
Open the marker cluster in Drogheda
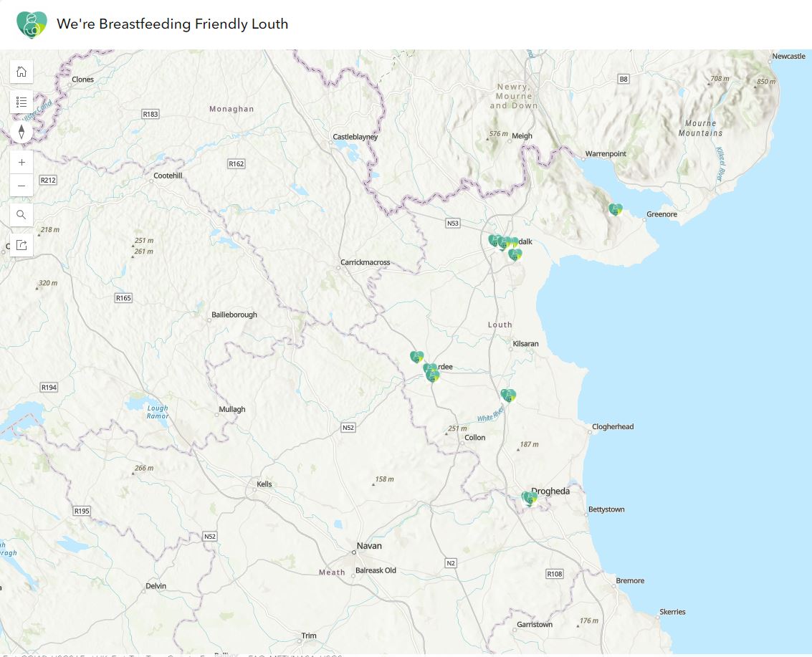(x=529, y=498)
